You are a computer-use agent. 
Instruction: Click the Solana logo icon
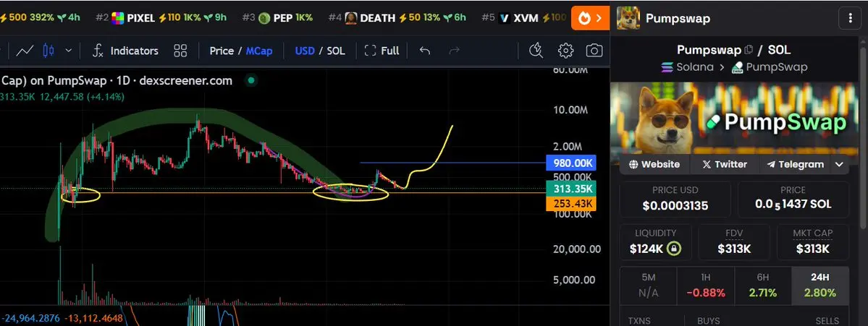667,67
